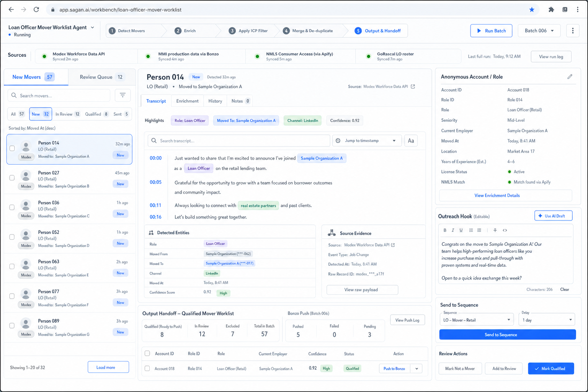Image resolution: width=588 pixels, height=392 pixels.
Task: Apply underline formatting in Outreach Hook
Action: (x=461, y=230)
